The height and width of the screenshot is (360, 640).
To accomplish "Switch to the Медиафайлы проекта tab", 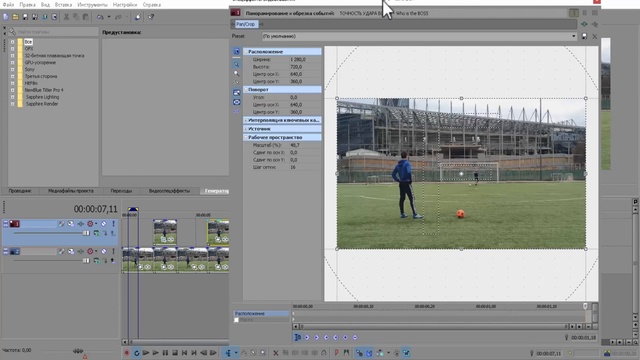I will click(71, 191).
